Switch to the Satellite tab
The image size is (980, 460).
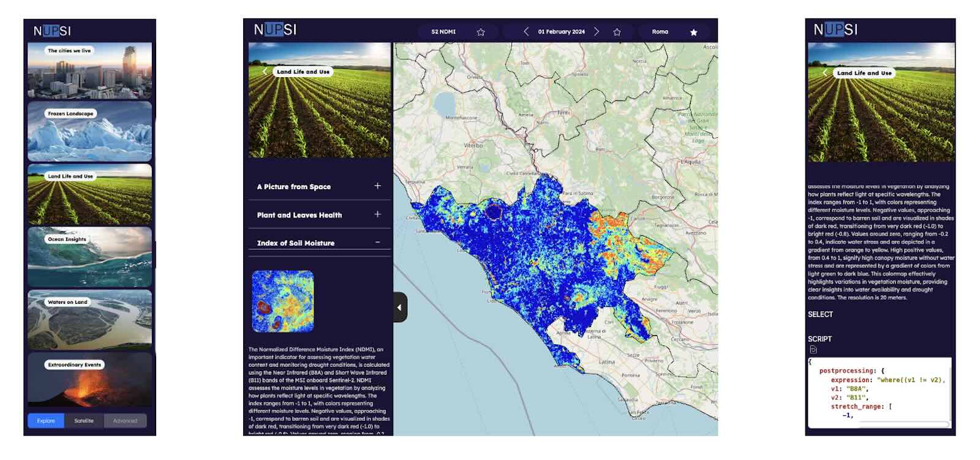(84, 421)
